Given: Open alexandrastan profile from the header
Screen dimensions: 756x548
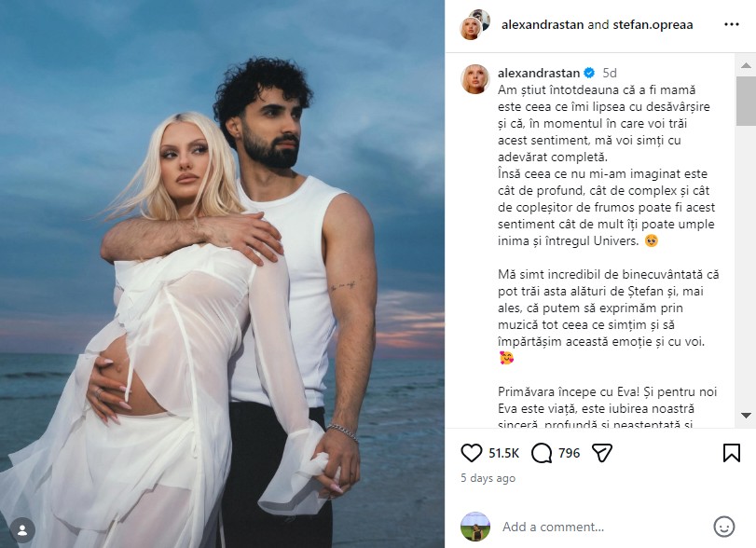Looking at the screenshot, I should 543,24.
